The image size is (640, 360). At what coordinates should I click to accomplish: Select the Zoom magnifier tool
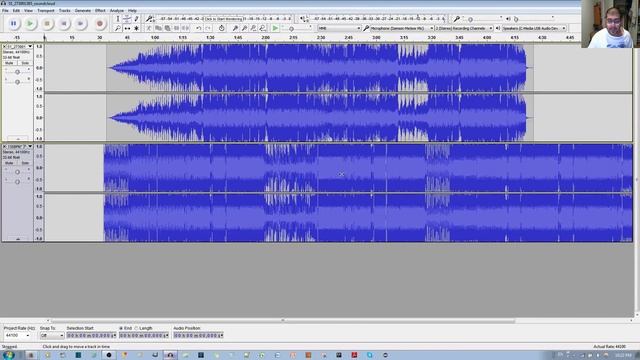[118, 28]
